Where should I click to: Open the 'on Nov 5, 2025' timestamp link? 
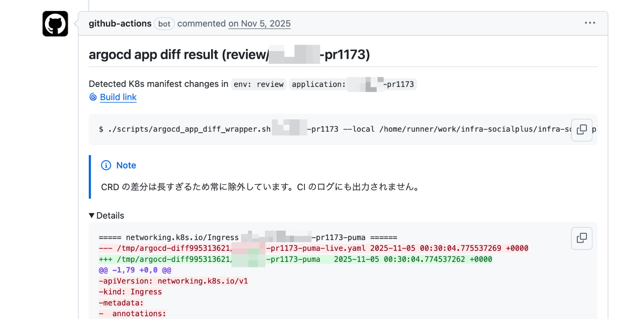pyautogui.click(x=259, y=23)
